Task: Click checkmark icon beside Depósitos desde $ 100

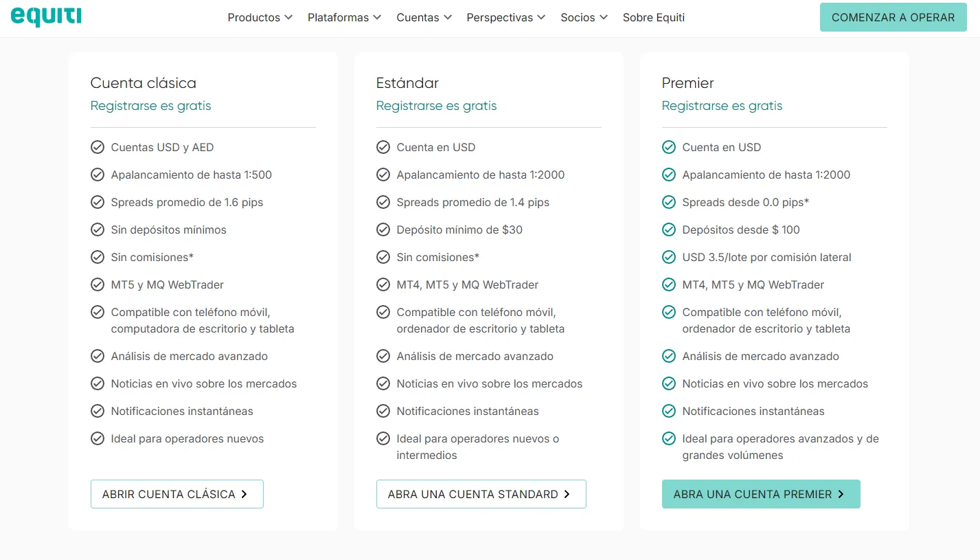Action: 669,229
